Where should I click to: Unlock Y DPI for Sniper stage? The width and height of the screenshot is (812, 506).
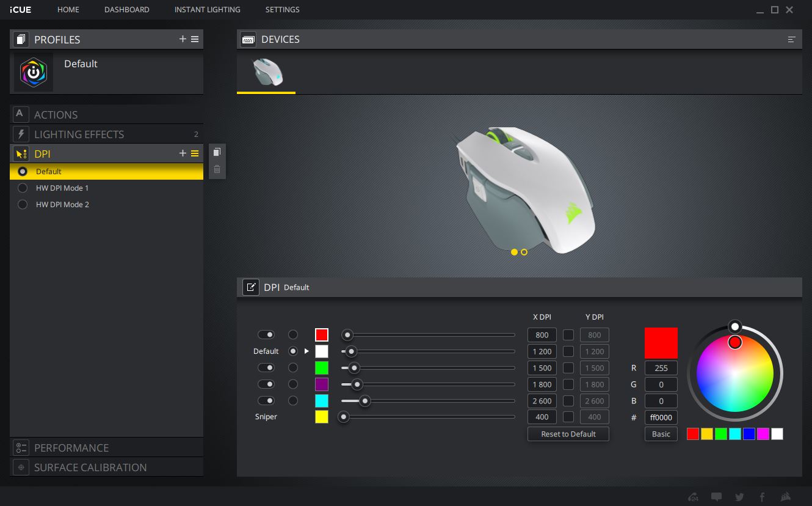568,417
